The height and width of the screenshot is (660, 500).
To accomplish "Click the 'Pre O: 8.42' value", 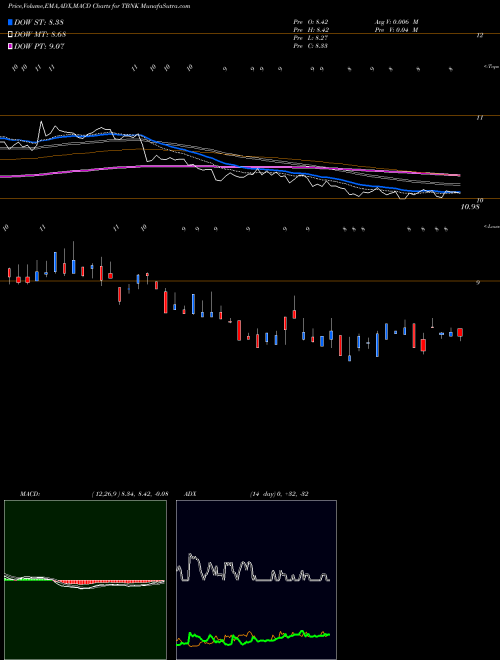I will pos(311,21).
